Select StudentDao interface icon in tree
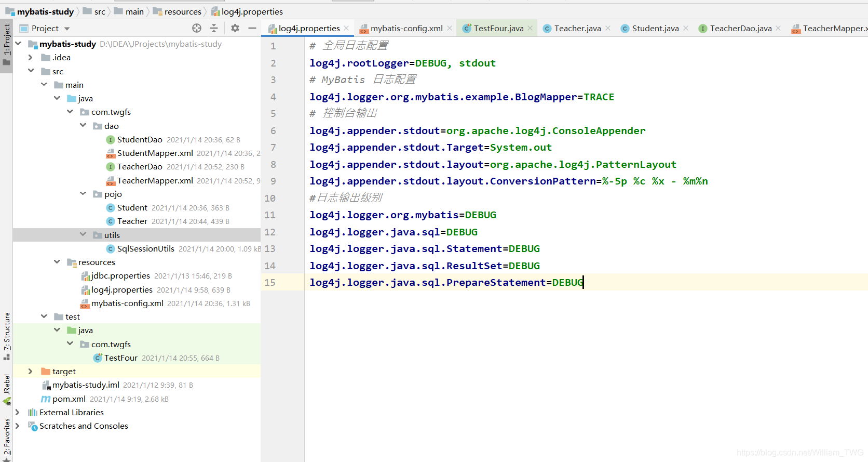 110,139
